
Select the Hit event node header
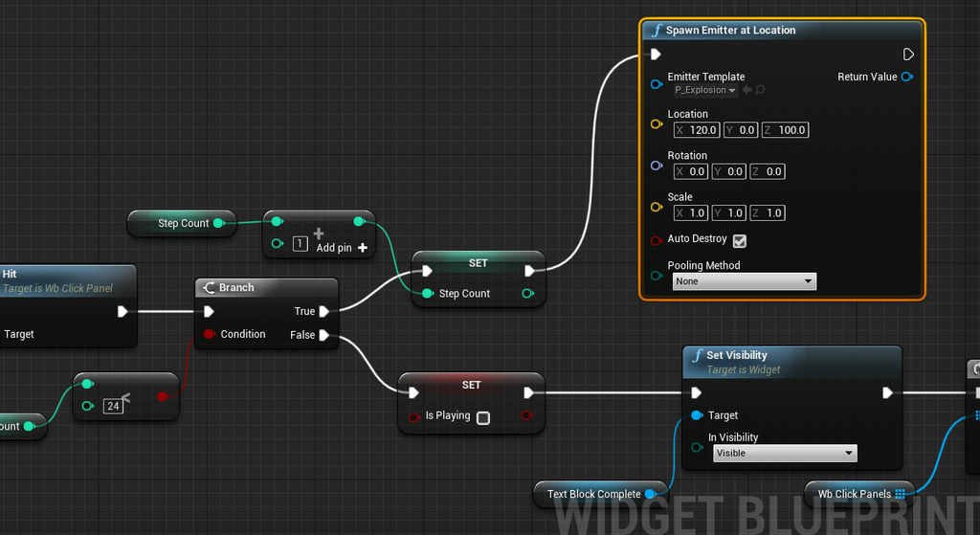pyautogui.click(x=68, y=280)
